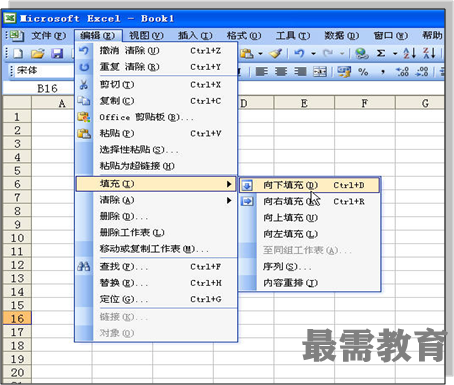This screenshot has height=385, width=454.
Task: Open Office 剪贴板(B) from the menu
Action: [x=156, y=117]
